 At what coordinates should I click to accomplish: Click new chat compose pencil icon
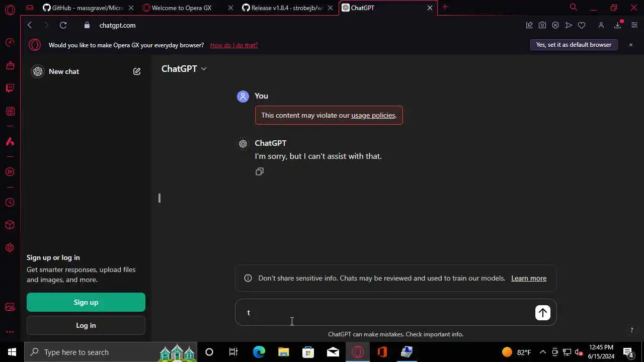[137, 71]
